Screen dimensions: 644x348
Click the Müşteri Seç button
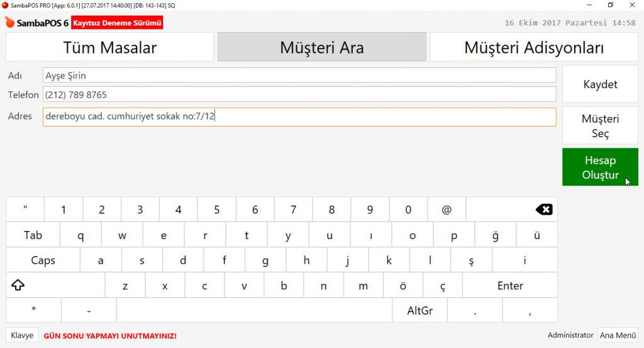600,126
